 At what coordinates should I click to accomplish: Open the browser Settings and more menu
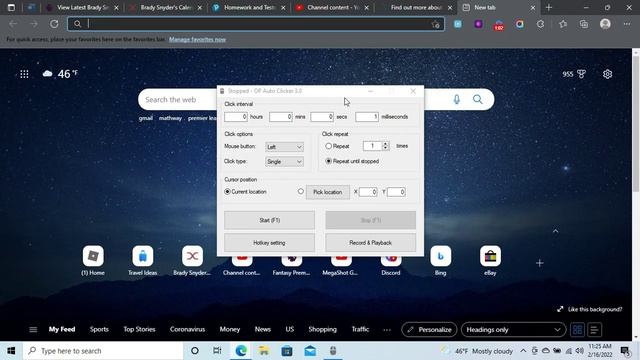point(627,24)
